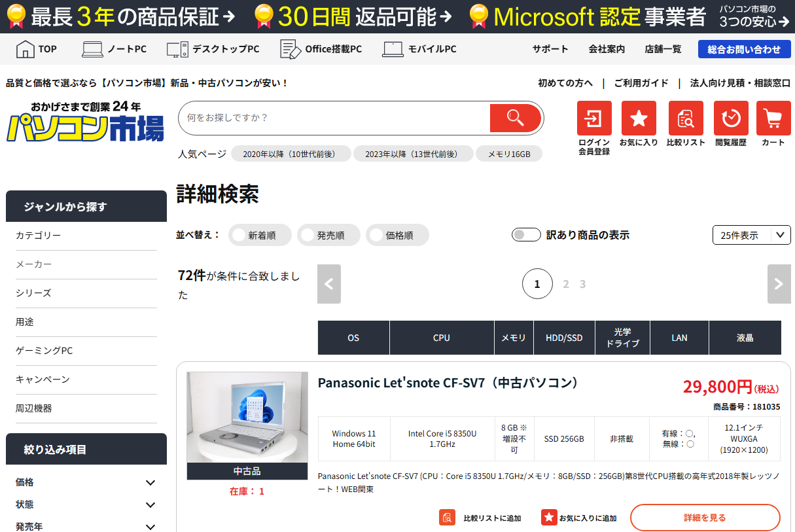Click SSD 256GB spec cell
The image size is (795, 532).
click(564, 438)
